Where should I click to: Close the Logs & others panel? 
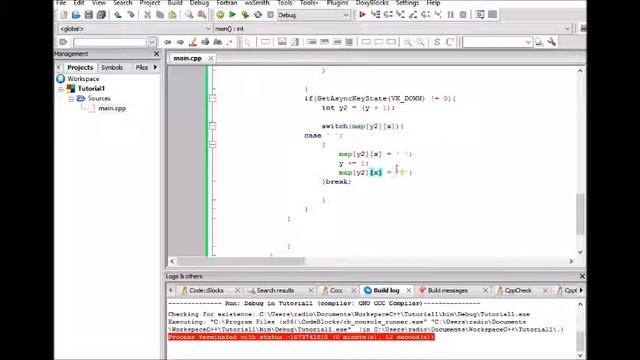[582, 276]
